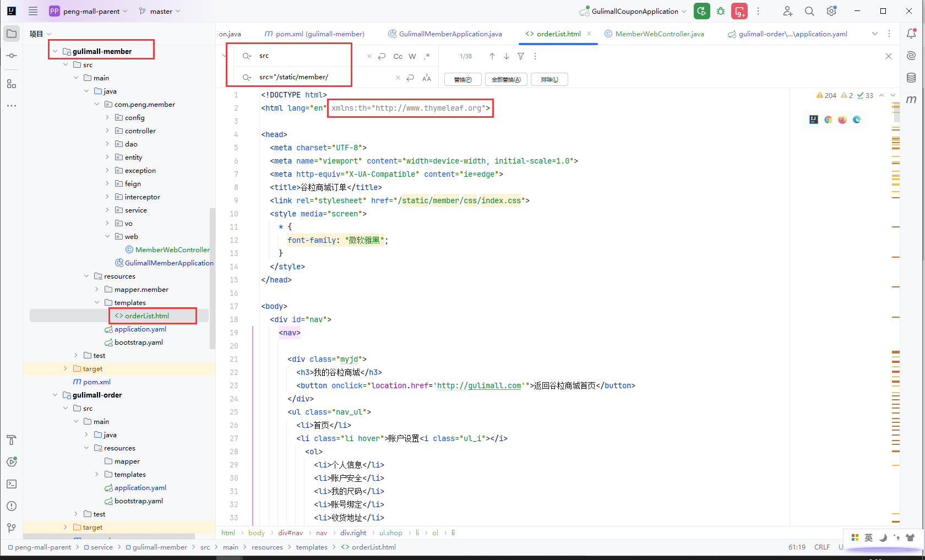Viewport: 925px width, 560px height.
Task: Open the Services tool window
Action: tap(12, 462)
